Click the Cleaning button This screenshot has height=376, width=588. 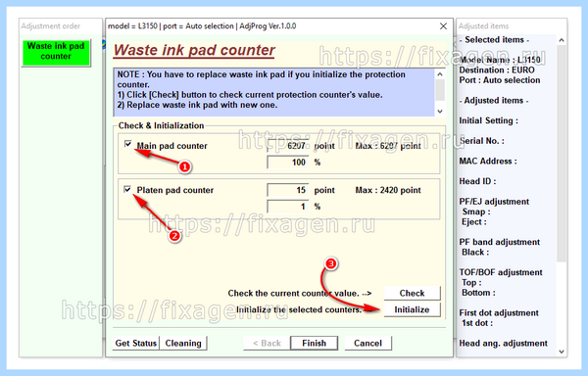[x=183, y=343]
